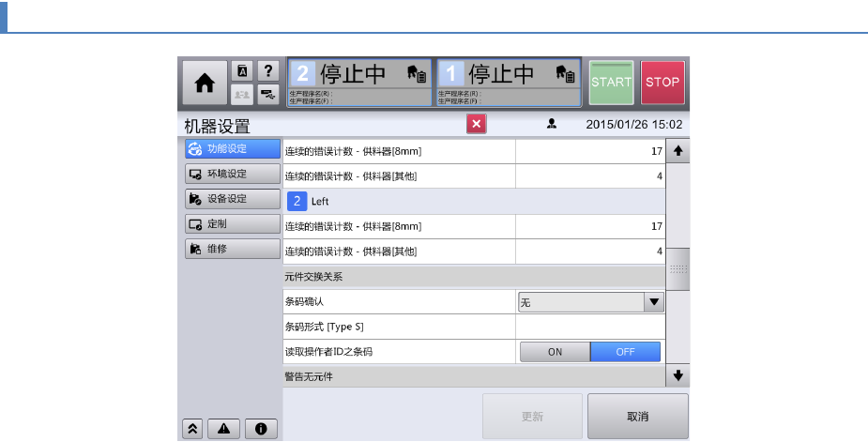
Task: Hit the red STOP button
Action: point(662,83)
